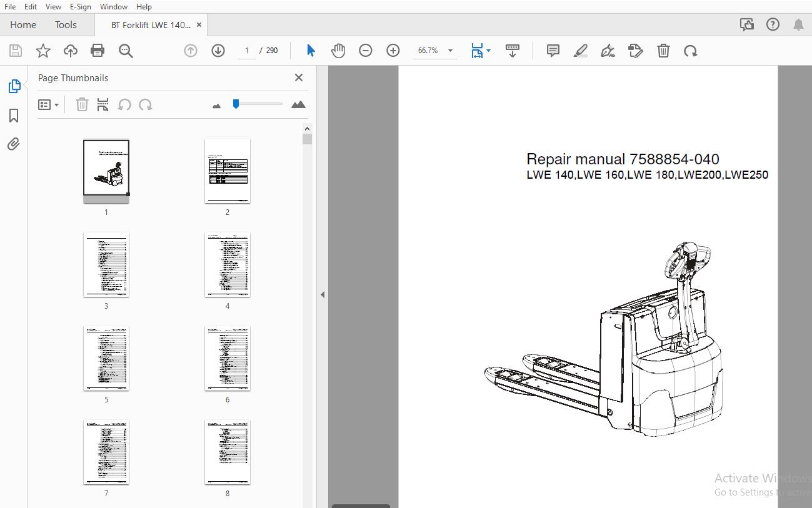Select page 5 thumbnail
Screen dimensions: 812x508
point(106,358)
